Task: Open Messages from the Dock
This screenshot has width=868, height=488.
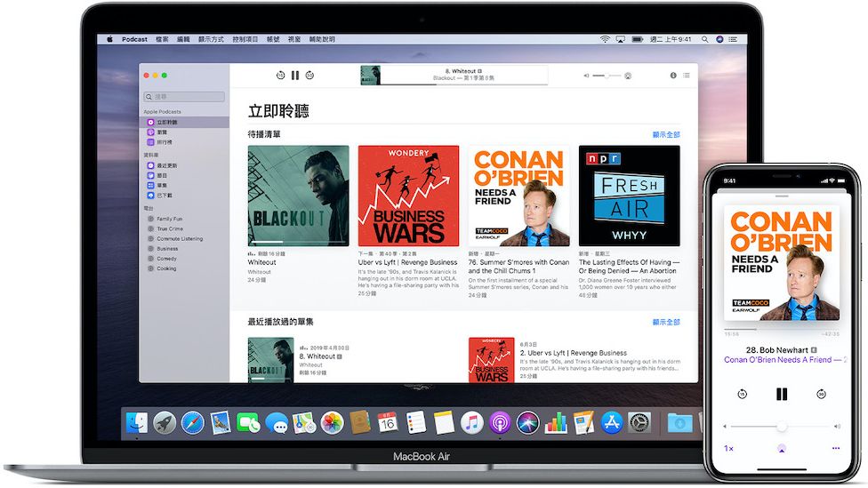Action: 277,423
